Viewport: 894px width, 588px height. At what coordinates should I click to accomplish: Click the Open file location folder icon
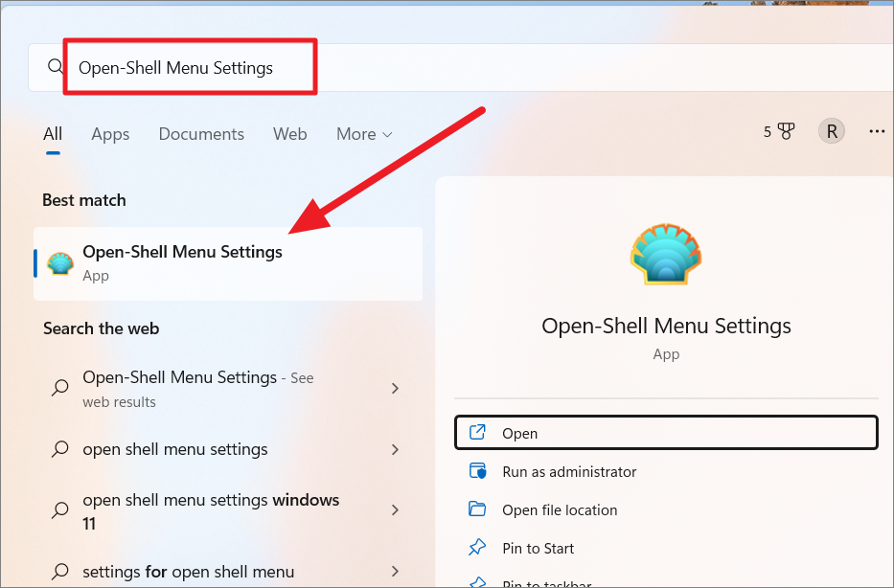pos(477,509)
